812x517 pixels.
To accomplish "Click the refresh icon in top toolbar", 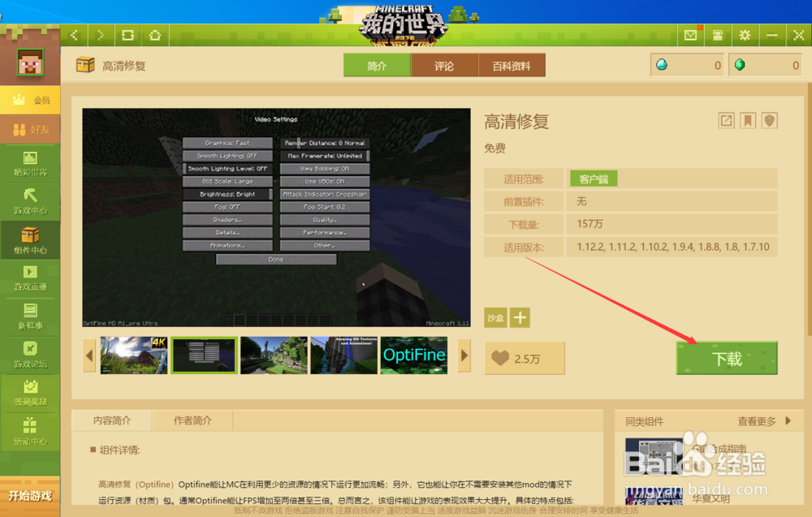I will click(x=127, y=35).
